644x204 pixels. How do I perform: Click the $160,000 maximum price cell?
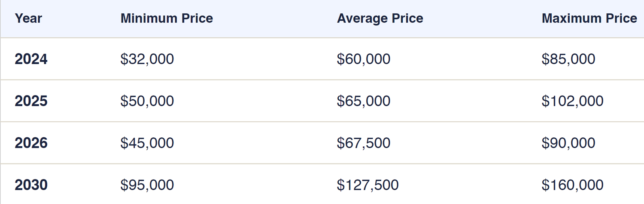pos(573,185)
